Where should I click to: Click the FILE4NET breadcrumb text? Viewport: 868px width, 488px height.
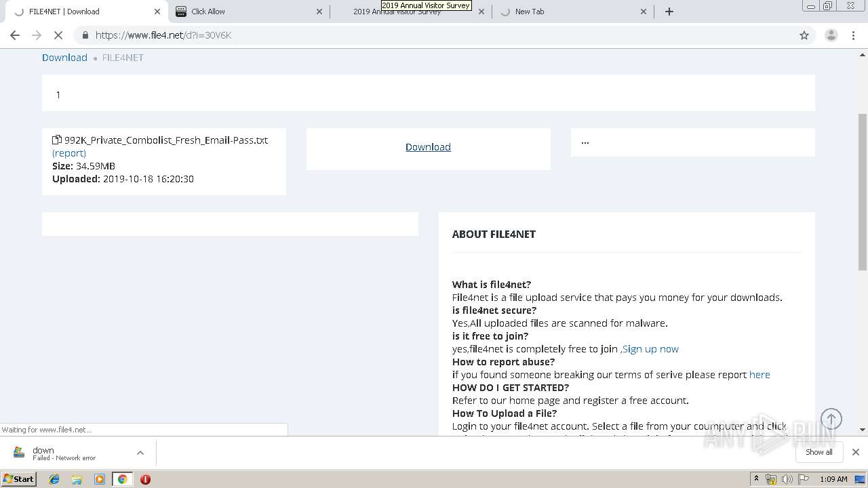(x=123, y=58)
